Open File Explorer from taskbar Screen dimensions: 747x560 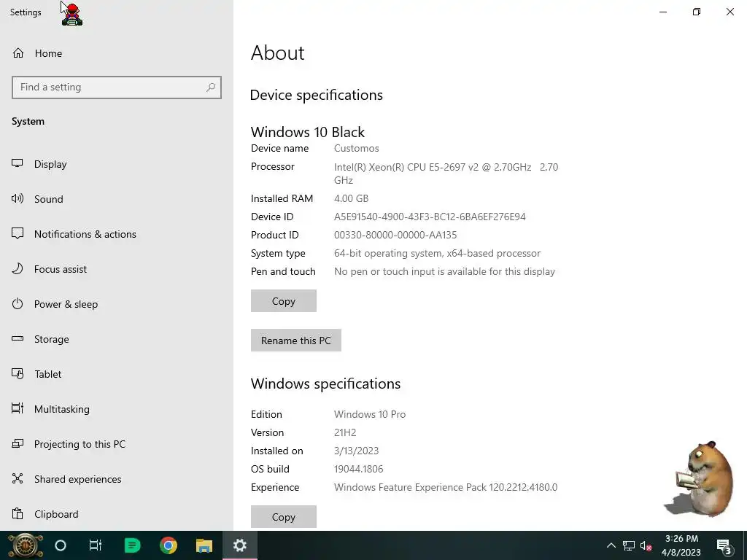pos(204,545)
